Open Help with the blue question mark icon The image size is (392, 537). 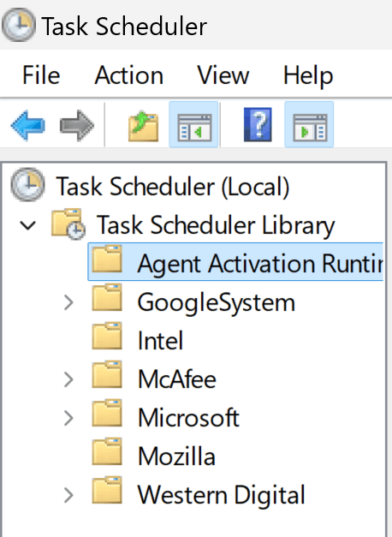point(258,124)
